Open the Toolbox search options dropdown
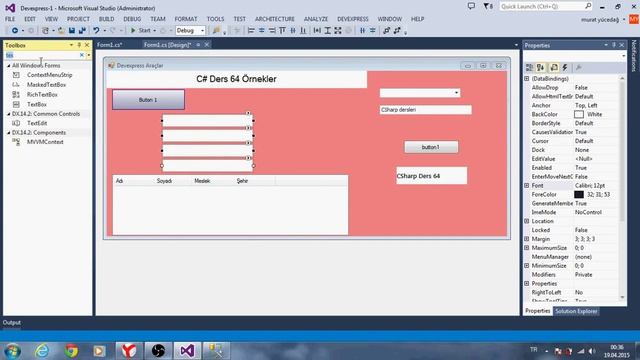This screenshot has height=360, width=640. [x=89, y=55]
